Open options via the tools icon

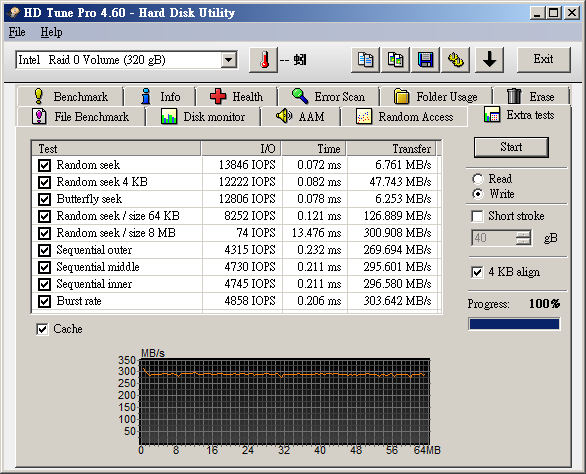[x=456, y=60]
